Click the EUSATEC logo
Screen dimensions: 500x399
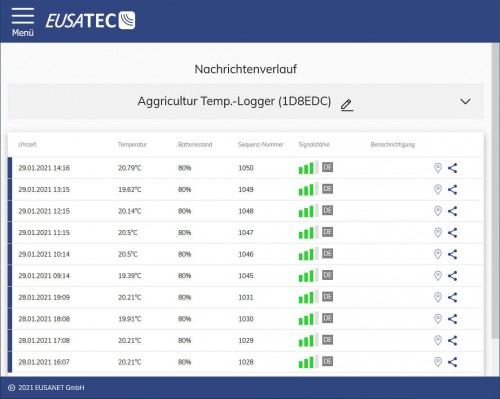(x=90, y=21)
